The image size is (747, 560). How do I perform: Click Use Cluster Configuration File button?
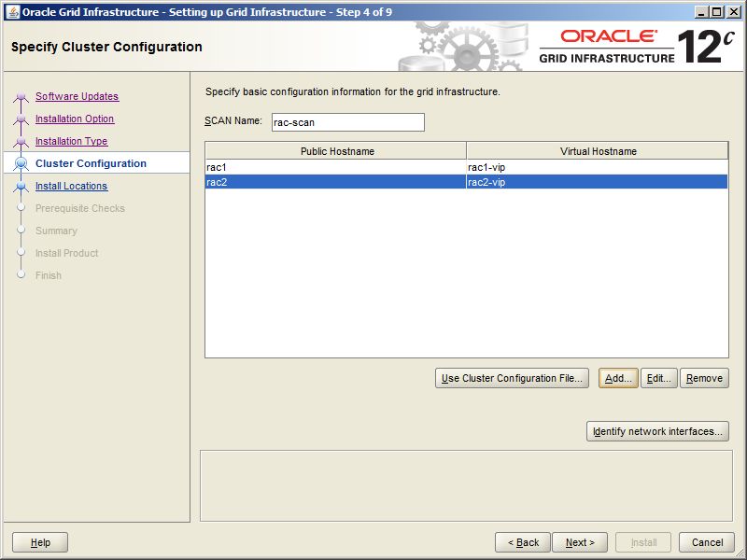512,378
